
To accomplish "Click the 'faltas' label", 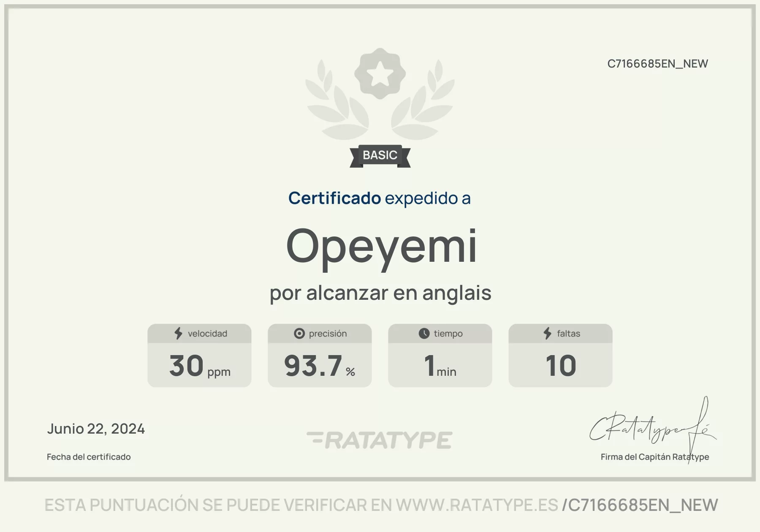I will 568,334.
